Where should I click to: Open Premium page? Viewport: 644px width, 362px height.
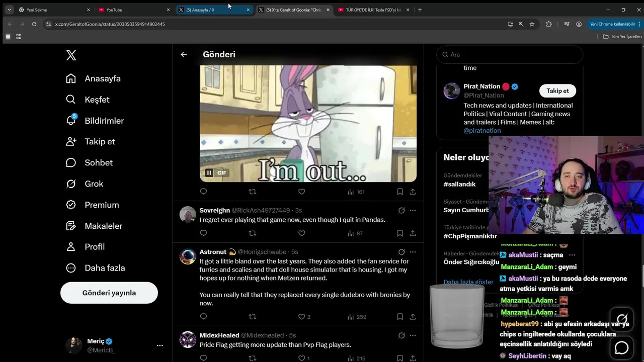93,205
